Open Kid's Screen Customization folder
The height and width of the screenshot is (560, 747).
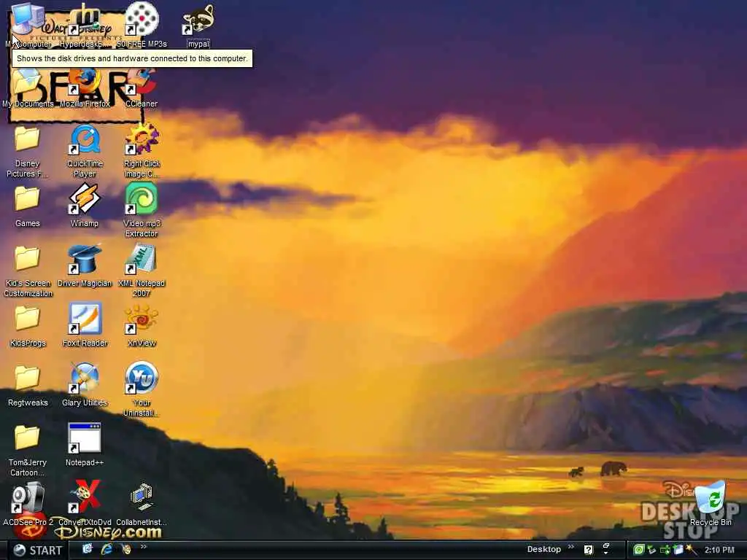(x=28, y=271)
